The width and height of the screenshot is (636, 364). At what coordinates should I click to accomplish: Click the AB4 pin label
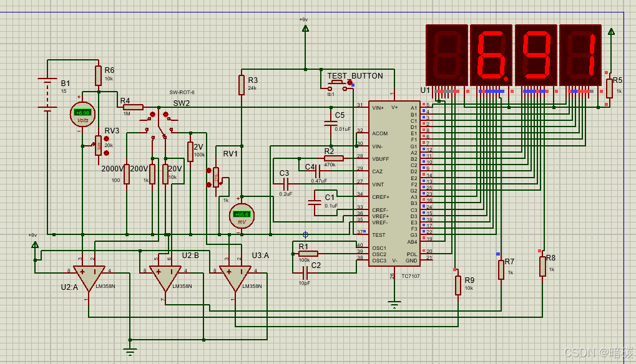tap(412, 242)
